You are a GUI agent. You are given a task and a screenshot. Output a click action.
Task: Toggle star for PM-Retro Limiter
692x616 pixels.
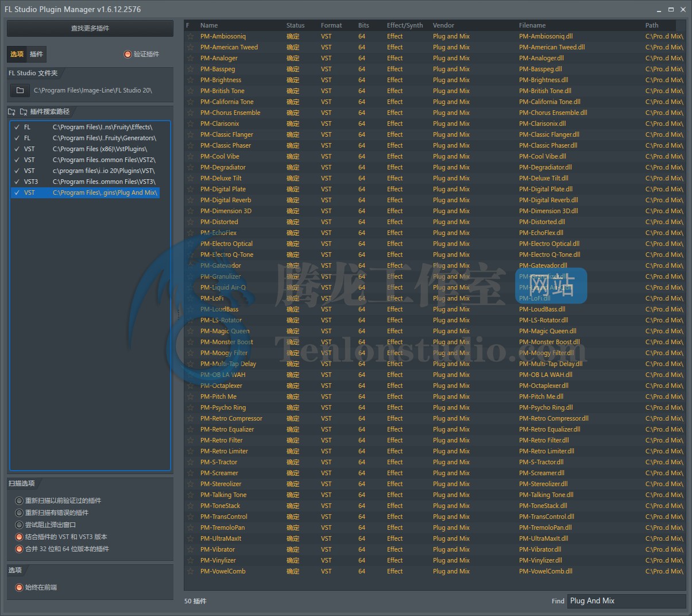[x=190, y=451]
